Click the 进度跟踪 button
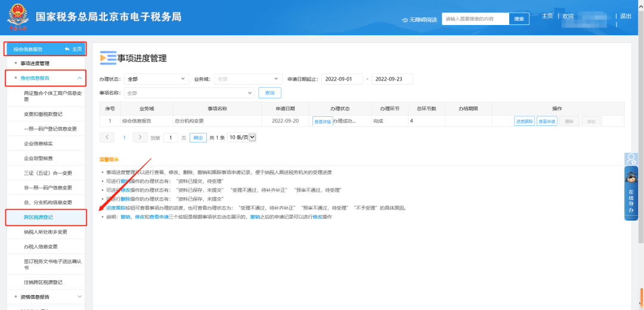The width and height of the screenshot is (644, 310). coord(525,121)
